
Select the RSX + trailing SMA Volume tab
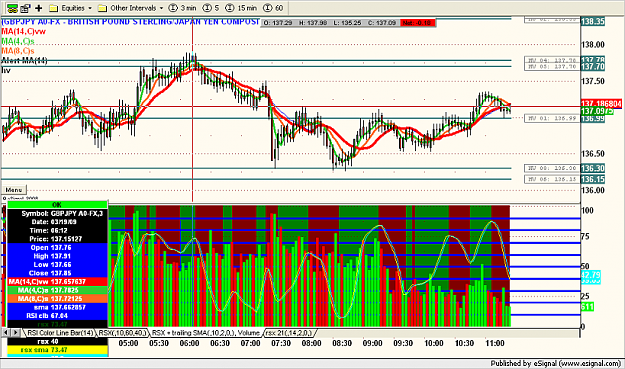[206, 333]
